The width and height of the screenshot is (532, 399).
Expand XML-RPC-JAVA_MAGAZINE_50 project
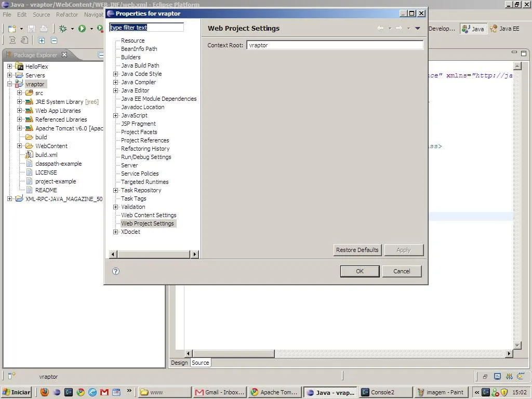coord(9,199)
